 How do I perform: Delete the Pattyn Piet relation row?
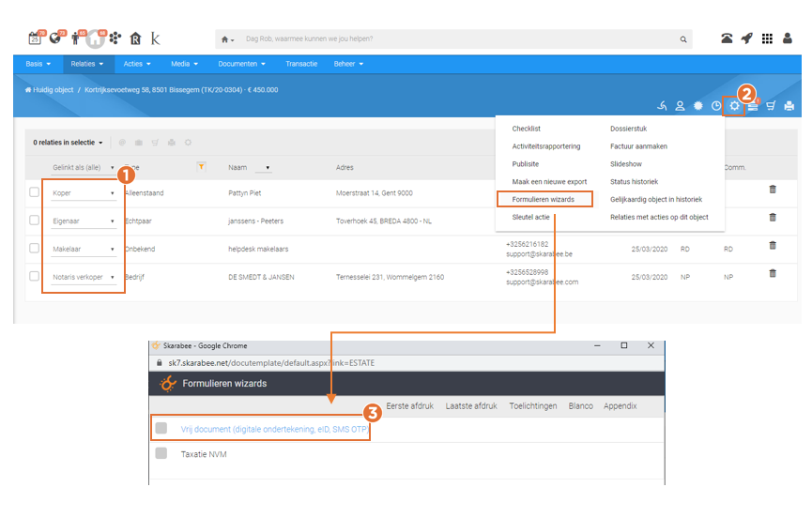[773, 190]
